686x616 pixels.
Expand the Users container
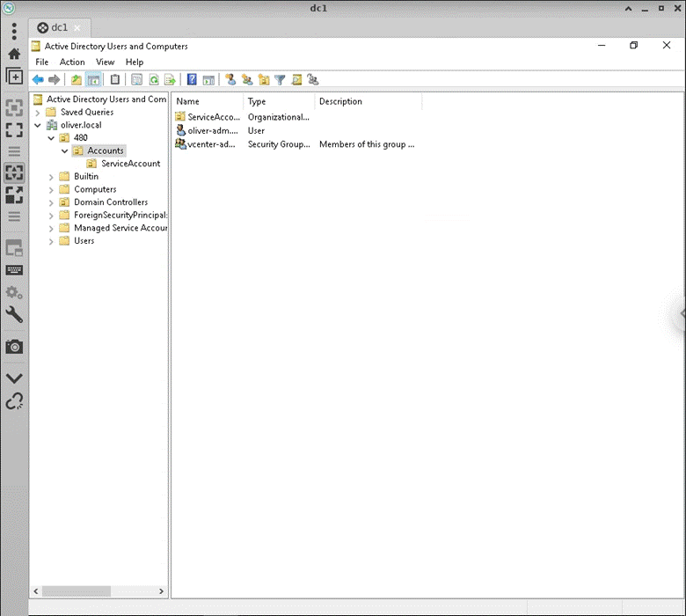click(x=51, y=242)
